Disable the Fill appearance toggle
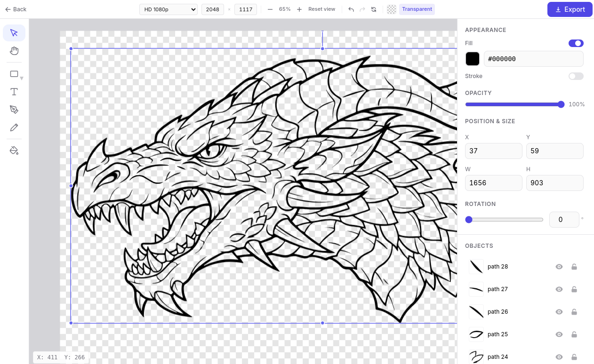594x364 pixels. pos(576,43)
